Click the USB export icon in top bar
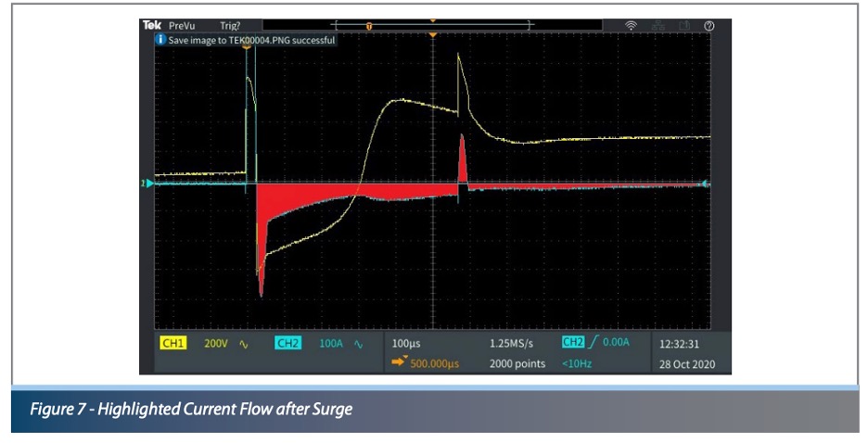The image size is (868, 443). tap(684, 27)
